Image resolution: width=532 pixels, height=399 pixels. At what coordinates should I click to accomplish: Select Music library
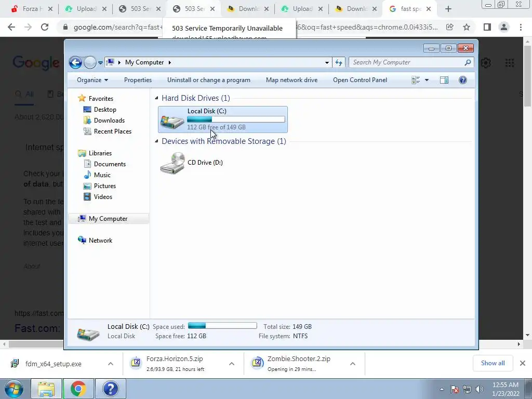[x=102, y=175]
